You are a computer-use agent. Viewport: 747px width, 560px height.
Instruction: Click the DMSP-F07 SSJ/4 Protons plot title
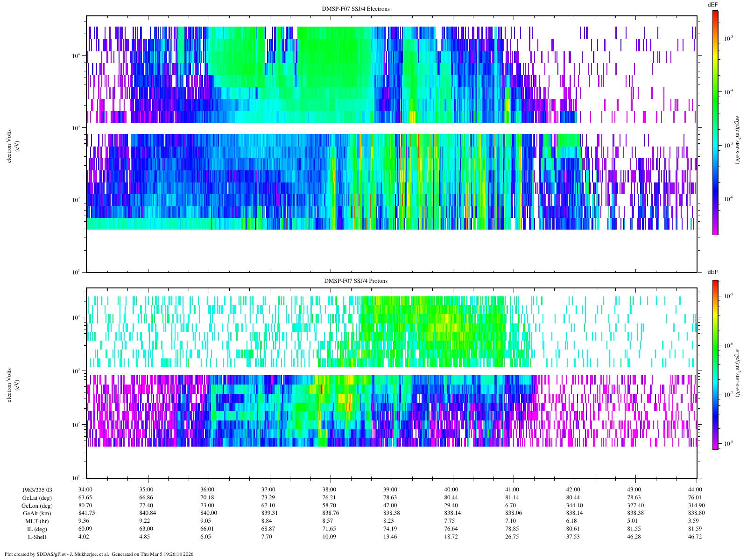[356, 281]
